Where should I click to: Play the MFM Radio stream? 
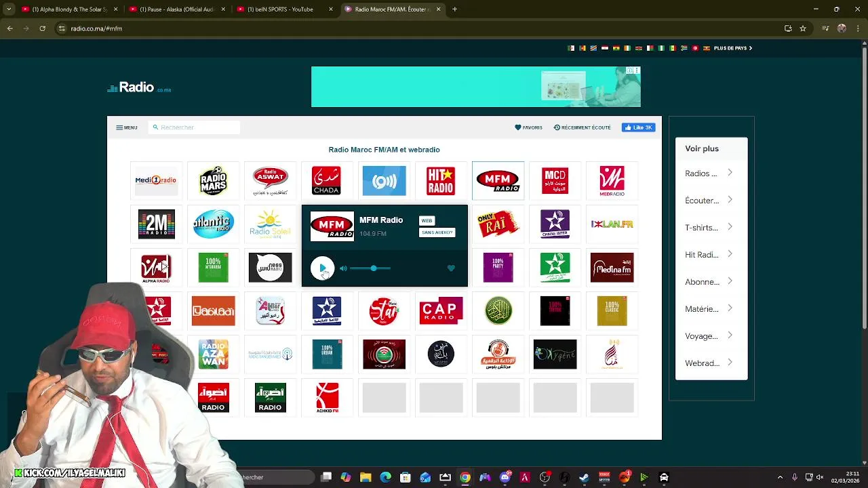pyautogui.click(x=322, y=268)
